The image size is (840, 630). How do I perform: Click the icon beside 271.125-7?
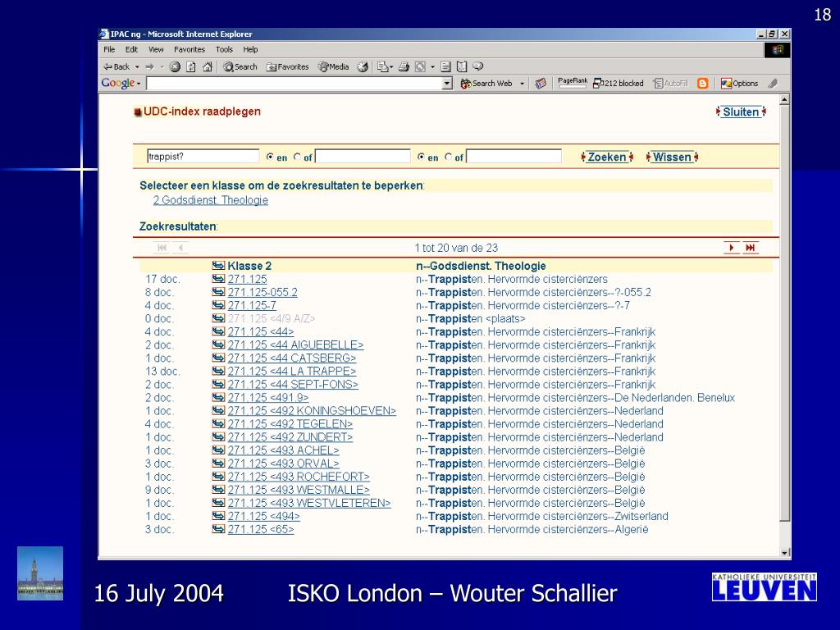point(218,305)
